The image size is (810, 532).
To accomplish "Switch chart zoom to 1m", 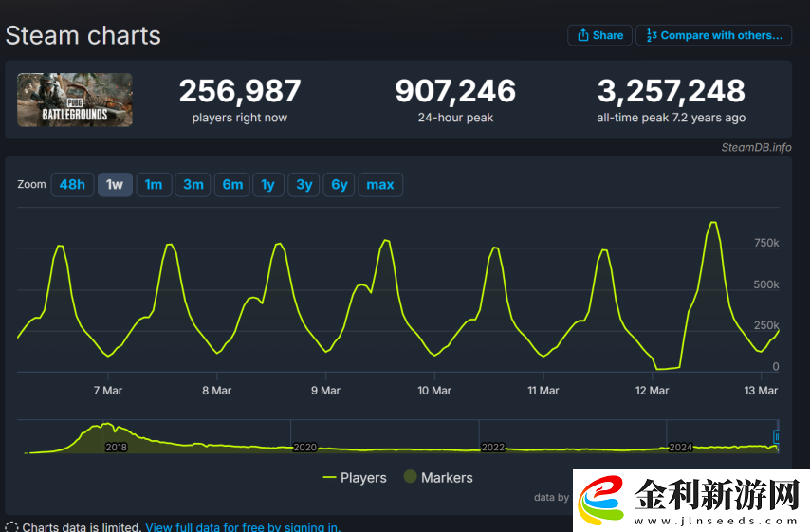I will pyautogui.click(x=154, y=184).
